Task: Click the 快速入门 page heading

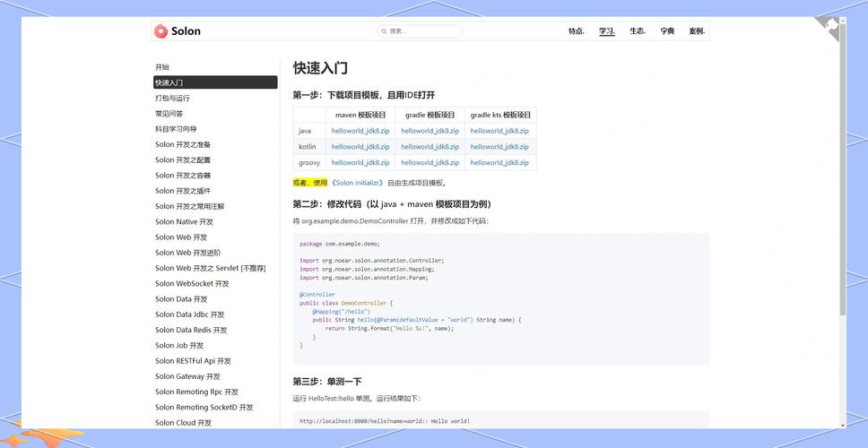Action: [x=320, y=68]
